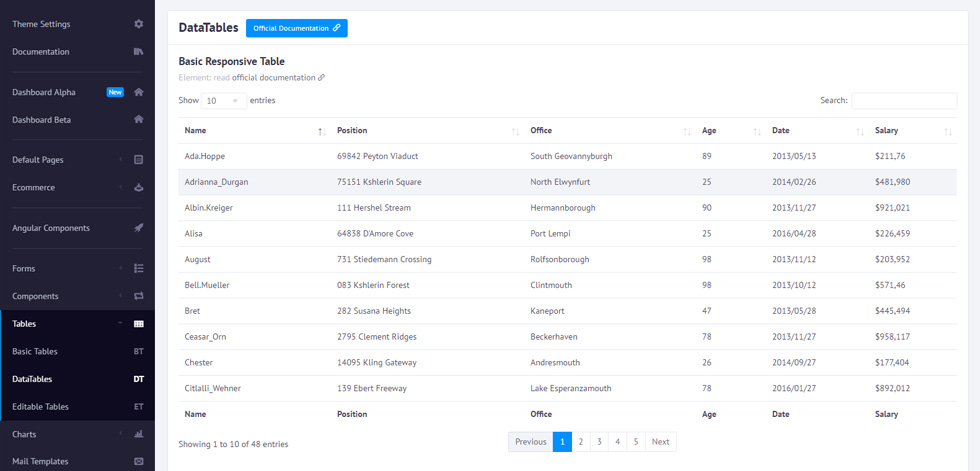Select Basic Tables submenu item
Viewport: 980px width, 471px height.
(34, 352)
